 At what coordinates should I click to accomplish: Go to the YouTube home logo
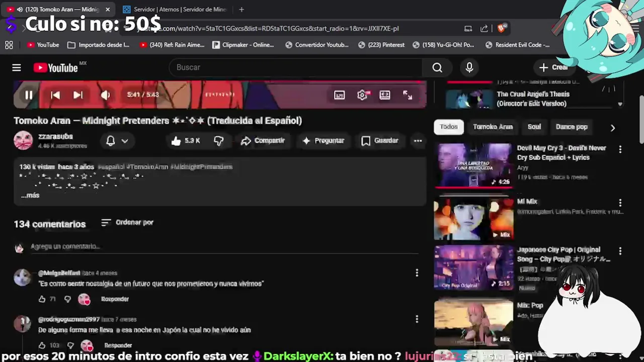coord(55,68)
